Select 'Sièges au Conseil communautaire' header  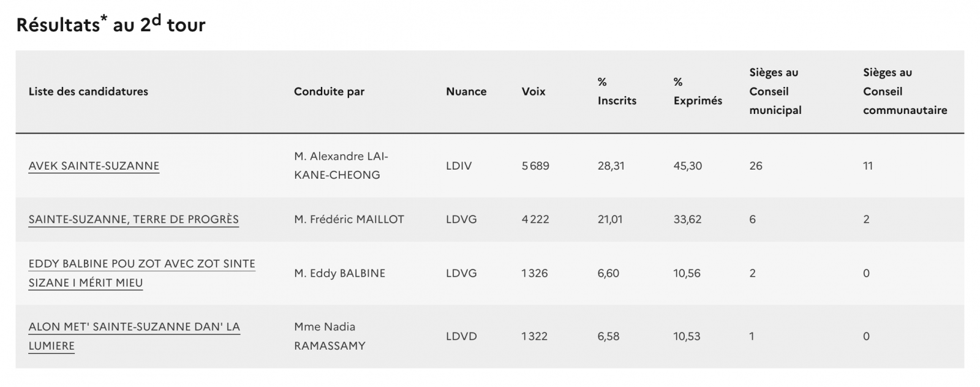tap(905, 91)
